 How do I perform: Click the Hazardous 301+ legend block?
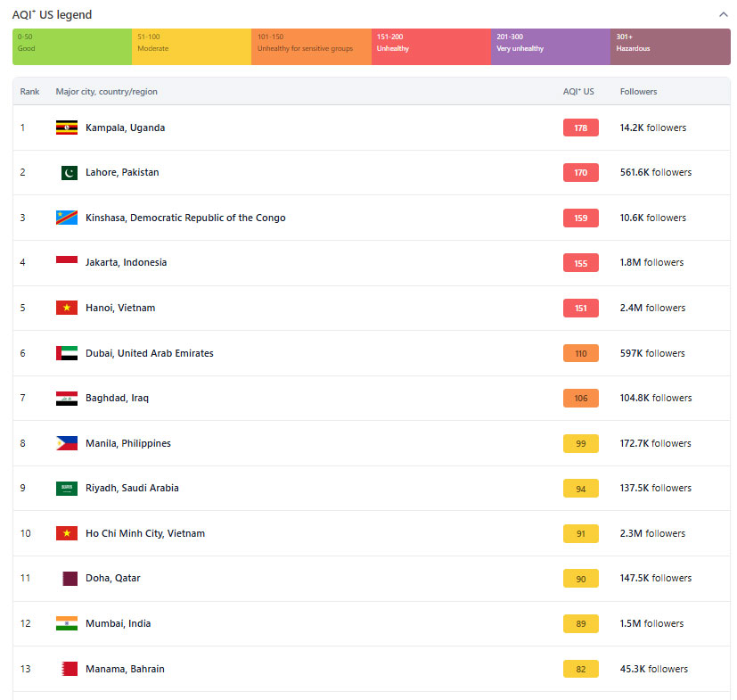(669, 46)
